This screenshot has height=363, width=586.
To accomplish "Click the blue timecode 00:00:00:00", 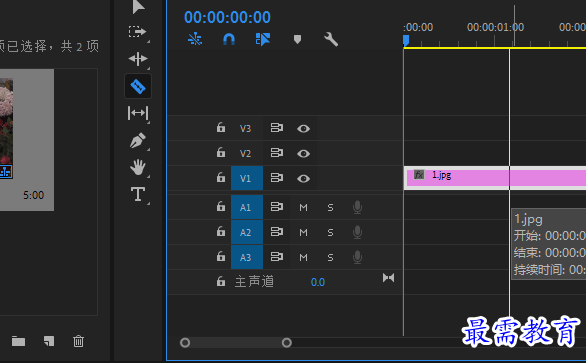I will (x=227, y=17).
